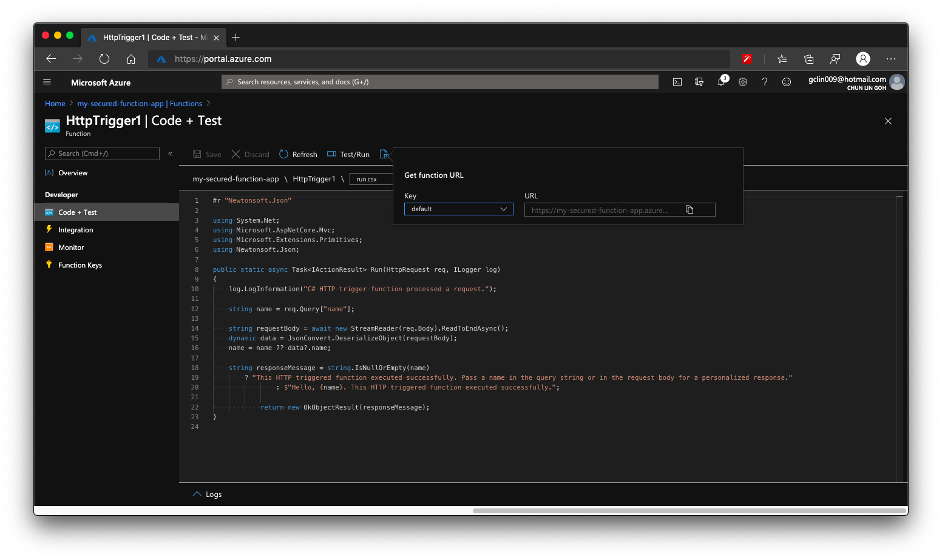This screenshot has width=942, height=560.
Task: Open the portal settings gear icon
Action: (743, 81)
